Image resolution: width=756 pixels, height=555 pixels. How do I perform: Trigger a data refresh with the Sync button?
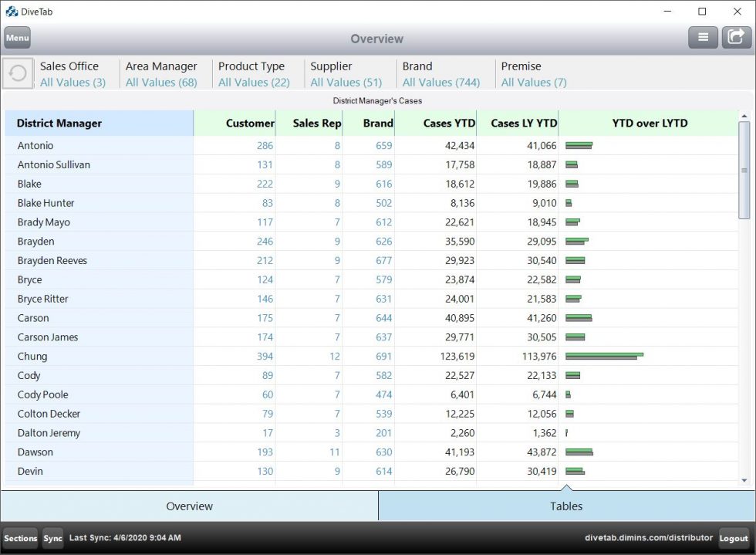click(x=52, y=538)
